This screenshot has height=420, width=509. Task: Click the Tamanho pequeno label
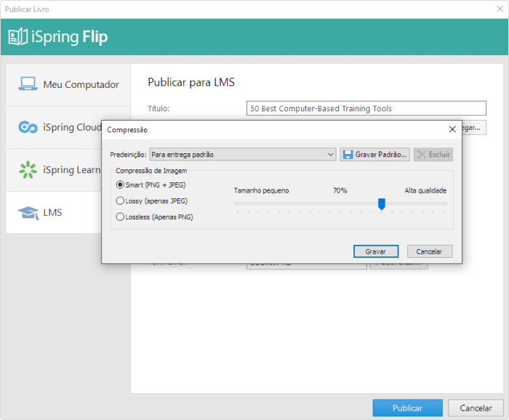click(261, 190)
